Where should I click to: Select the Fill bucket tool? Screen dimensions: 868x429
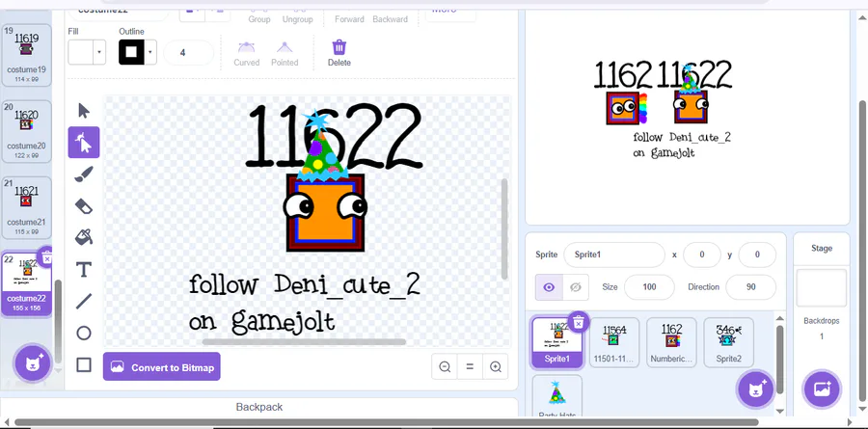(x=84, y=237)
